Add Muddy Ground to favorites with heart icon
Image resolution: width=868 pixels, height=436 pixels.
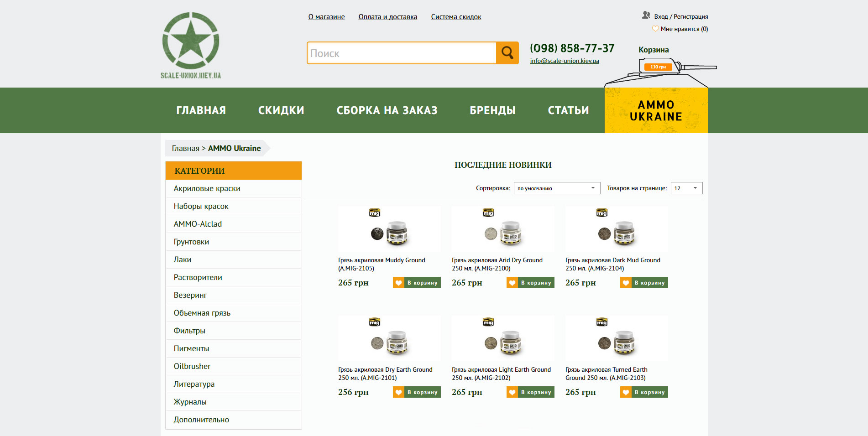[x=398, y=283]
